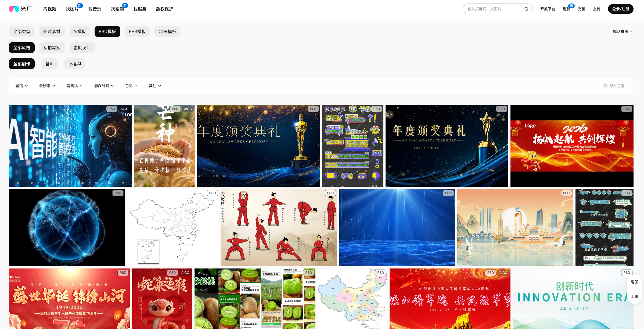This screenshot has height=329, width=644.
Task: Select the 实拍写实 style filter
Action: tap(52, 48)
